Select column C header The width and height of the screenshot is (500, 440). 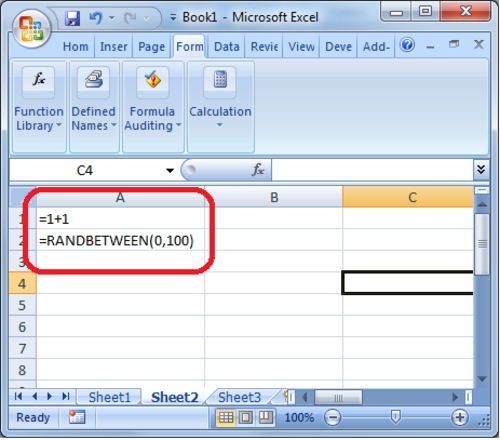click(408, 198)
